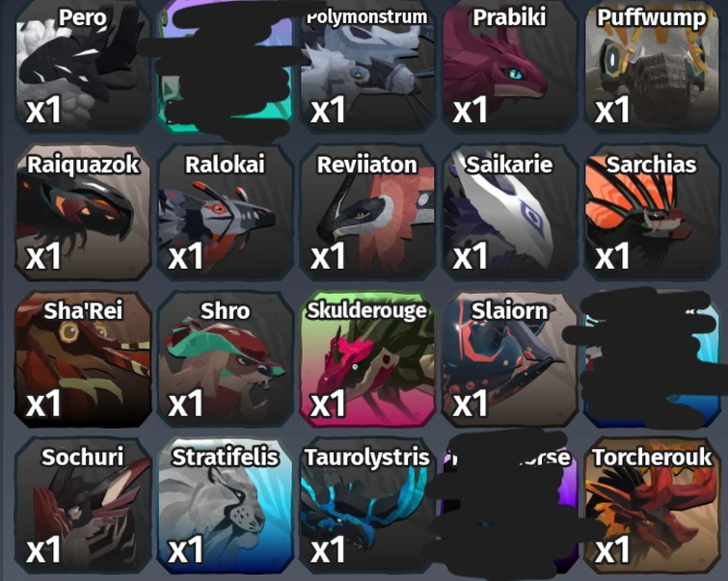
Task: Select the Shro creature slot
Action: 226,358
